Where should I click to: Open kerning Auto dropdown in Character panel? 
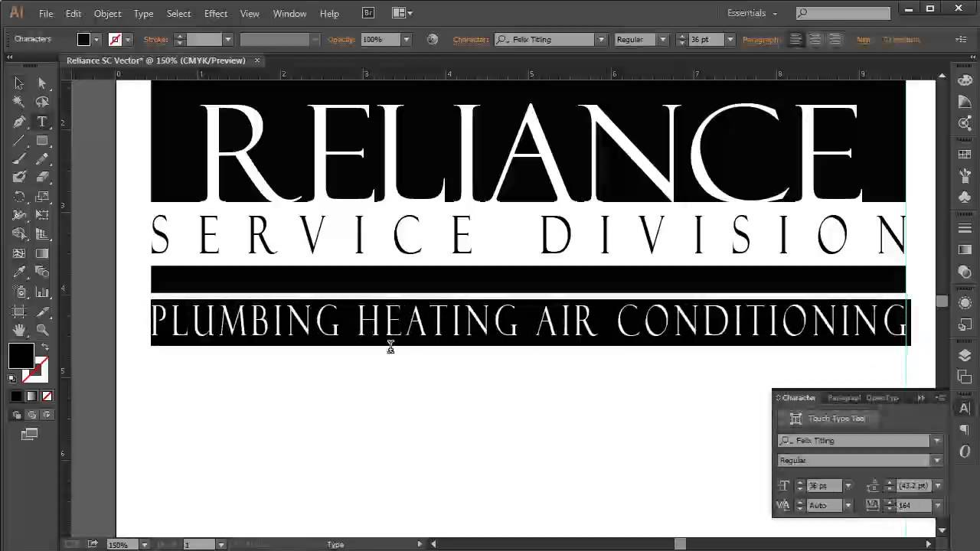tap(848, 506)
